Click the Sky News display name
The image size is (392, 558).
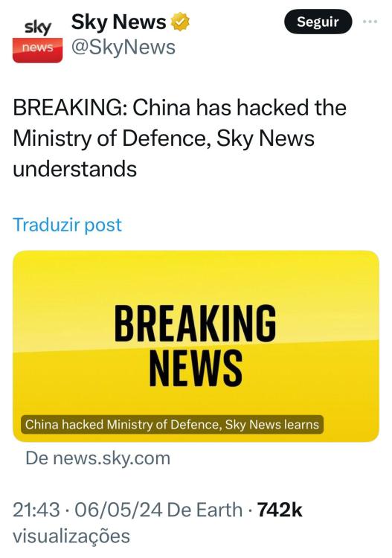tap(118, 22)
